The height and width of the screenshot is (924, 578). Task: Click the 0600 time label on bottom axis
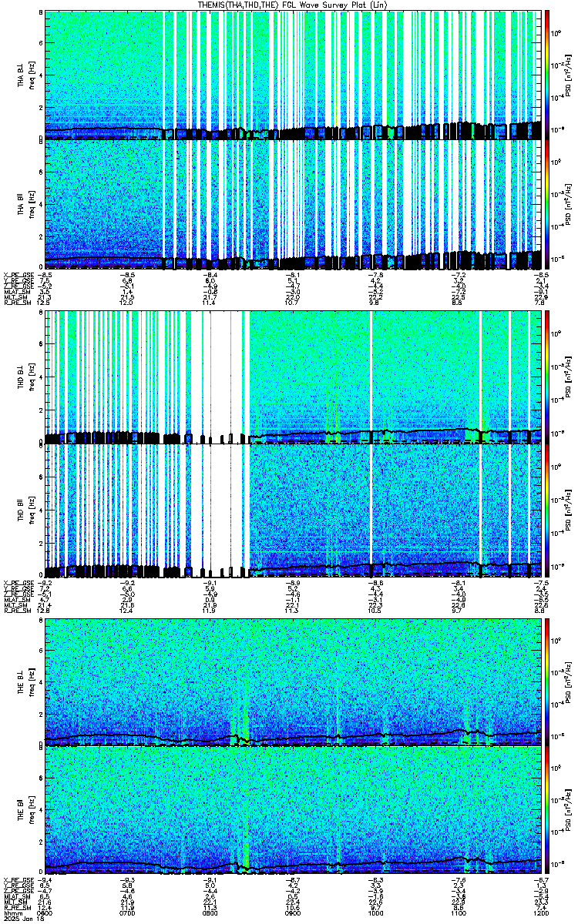click(45, 913)
